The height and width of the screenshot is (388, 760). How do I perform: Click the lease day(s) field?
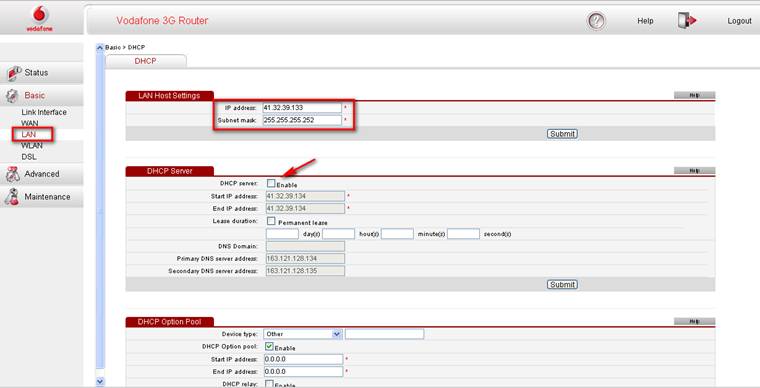coord(282,234)
